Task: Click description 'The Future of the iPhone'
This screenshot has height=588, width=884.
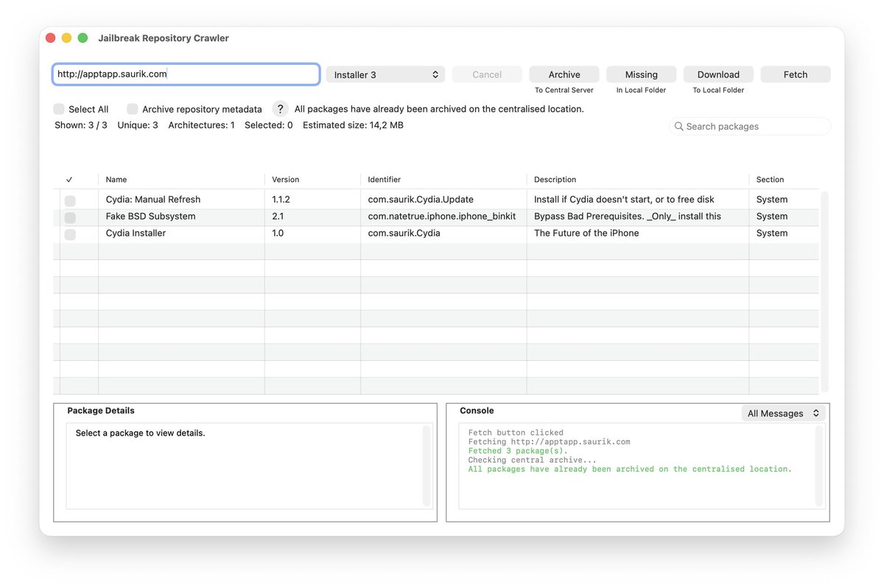Action: (586, 233)
